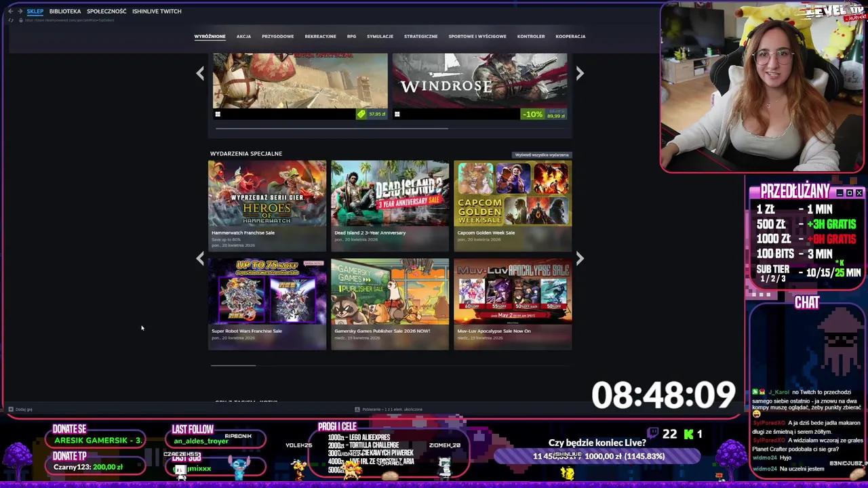Go forward with the browser forward arrow

19,11
